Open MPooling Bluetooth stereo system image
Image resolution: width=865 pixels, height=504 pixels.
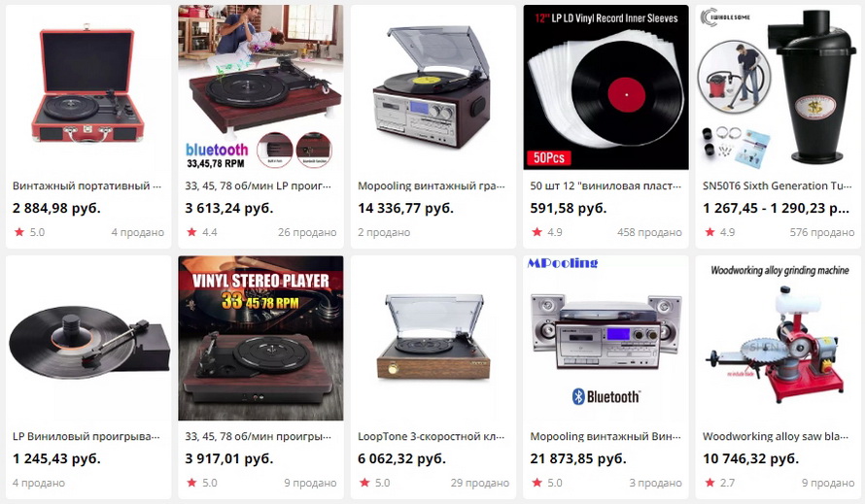(x=605, y=338)
